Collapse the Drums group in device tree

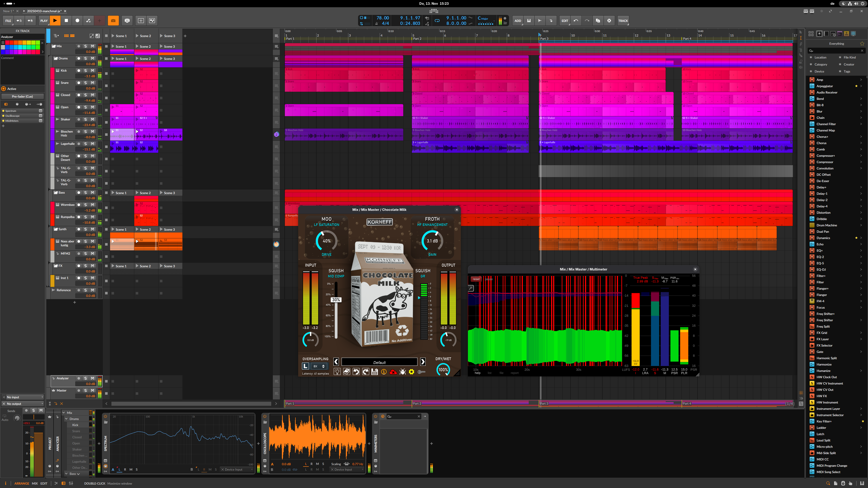pos(66,419)
